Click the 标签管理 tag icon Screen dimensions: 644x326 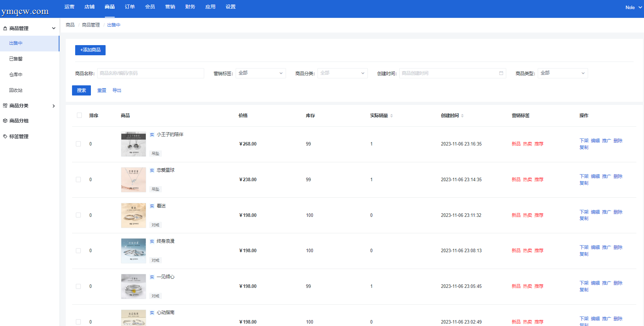coord(5,136)
